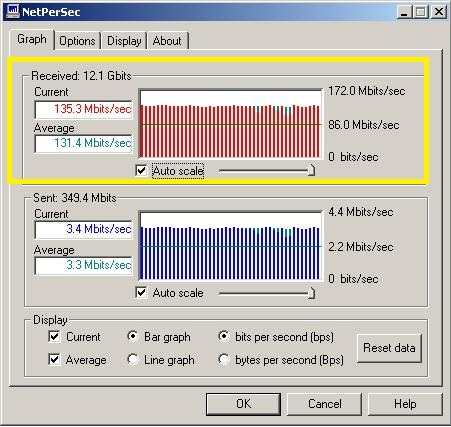The height and width of the screenshot is (427, 451).
Task: Click the NetPerSec title bar icon
Action: coord(12,11)
